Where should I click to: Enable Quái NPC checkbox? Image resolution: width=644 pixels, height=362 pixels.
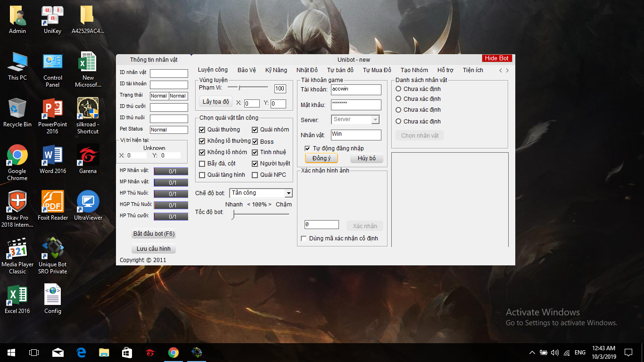(x=255, y=175)
